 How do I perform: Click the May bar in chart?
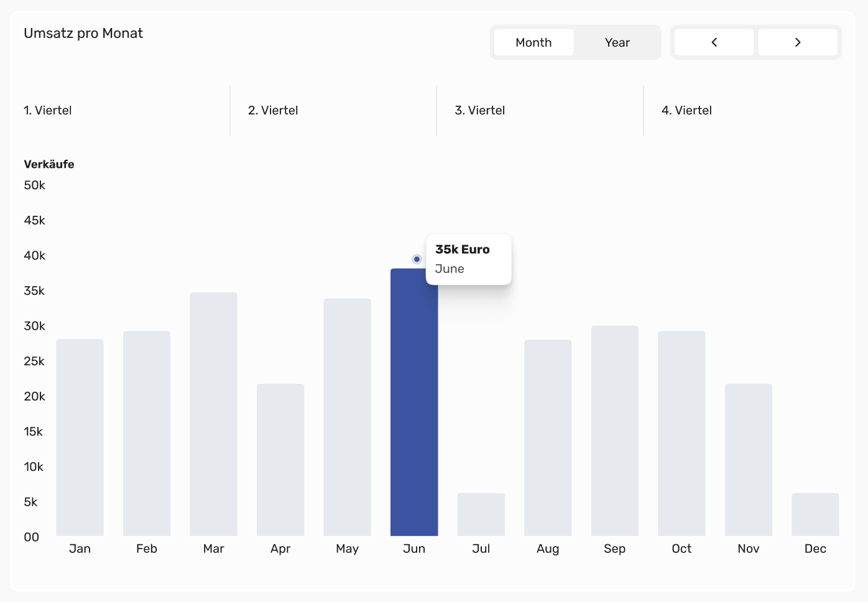[x=347, y=417]
